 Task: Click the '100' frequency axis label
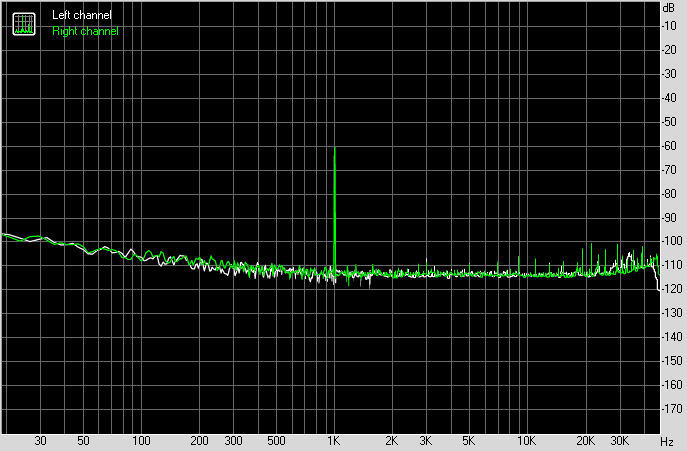coord(141,441)
